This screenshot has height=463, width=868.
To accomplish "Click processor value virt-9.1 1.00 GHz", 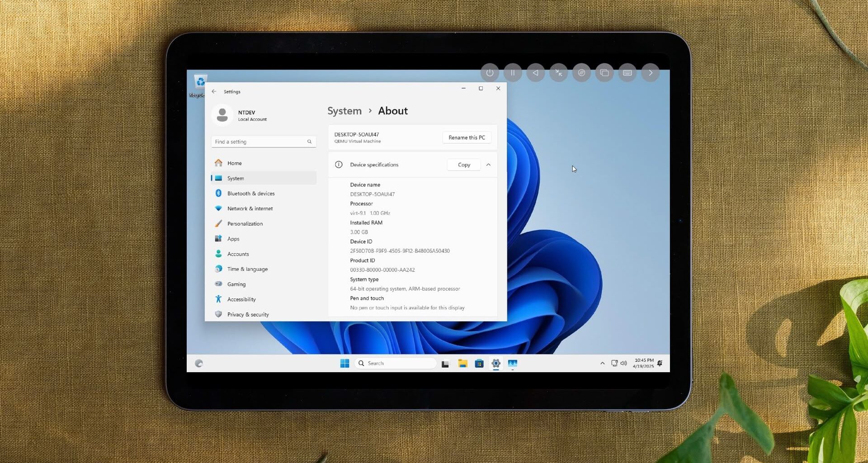I will coord(370,213).
